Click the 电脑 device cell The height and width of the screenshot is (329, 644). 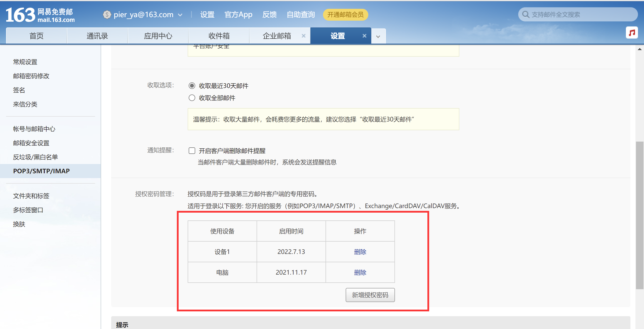222,272
